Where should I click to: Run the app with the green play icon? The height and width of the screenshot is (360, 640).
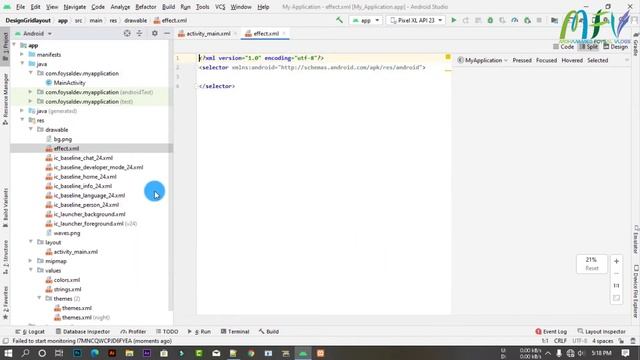click(x=453, y=20)
